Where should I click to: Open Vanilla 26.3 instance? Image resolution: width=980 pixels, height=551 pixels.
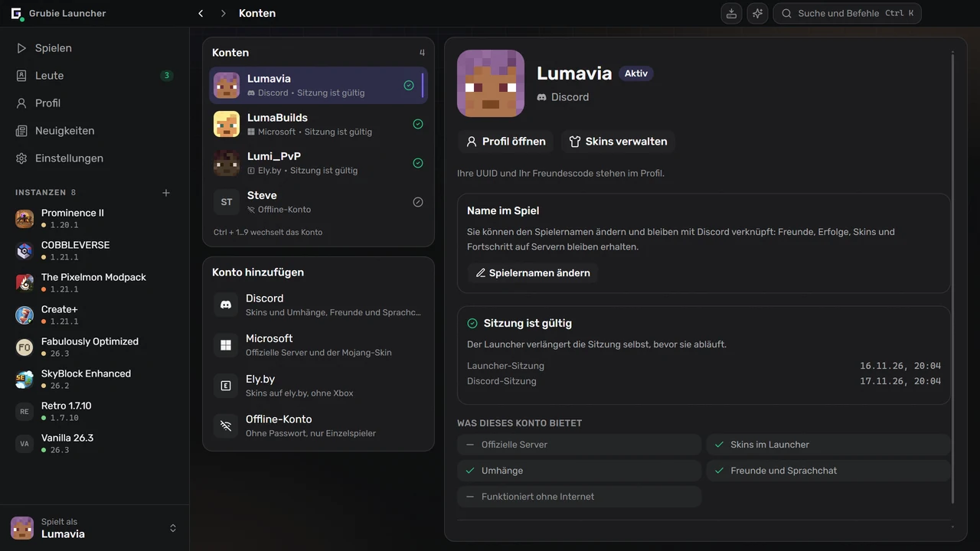tap(94, 444)
